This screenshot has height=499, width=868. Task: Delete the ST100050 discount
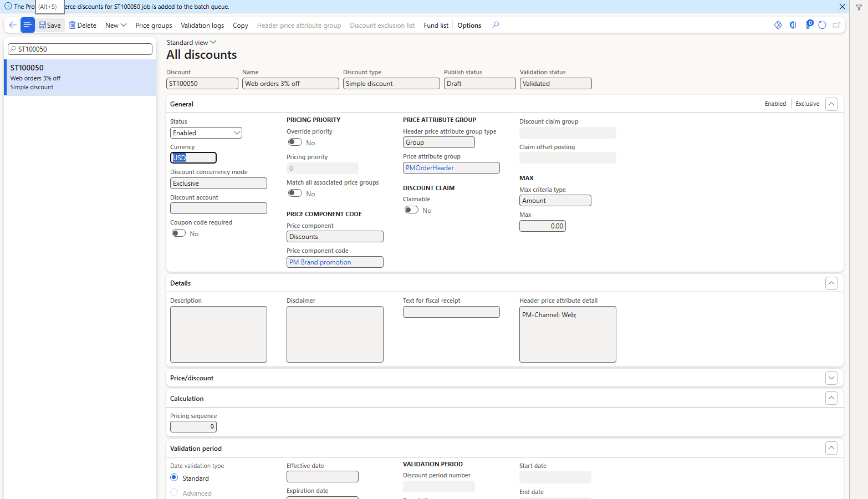pos(83,26)
